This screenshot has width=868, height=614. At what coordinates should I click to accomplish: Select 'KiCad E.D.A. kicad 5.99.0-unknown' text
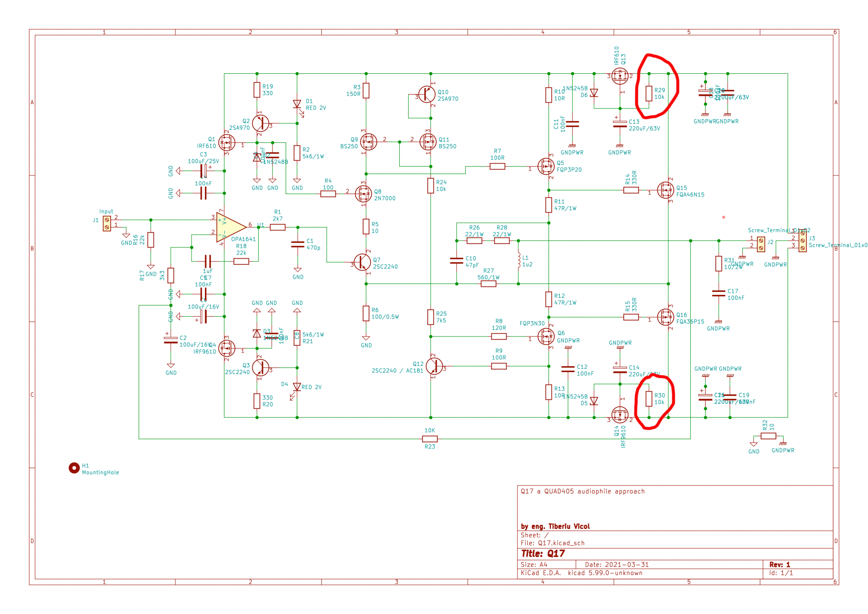(581, 573)
